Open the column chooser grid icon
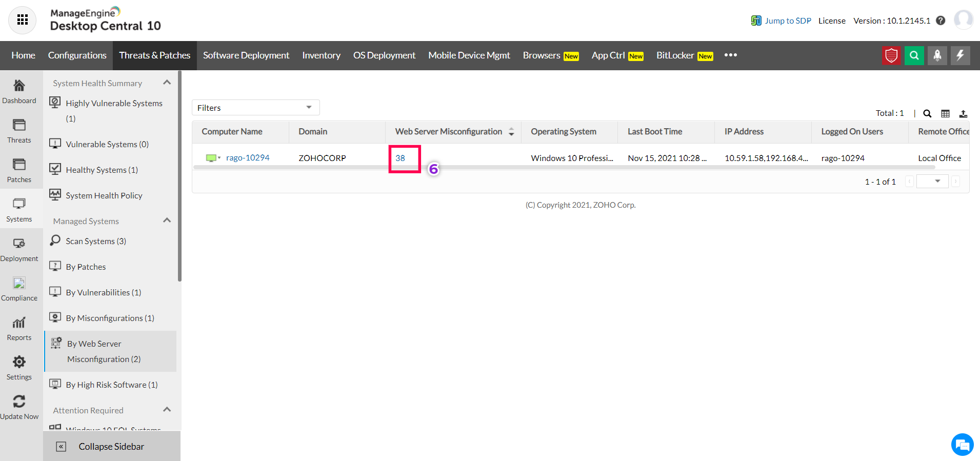 tap(945, 114)
